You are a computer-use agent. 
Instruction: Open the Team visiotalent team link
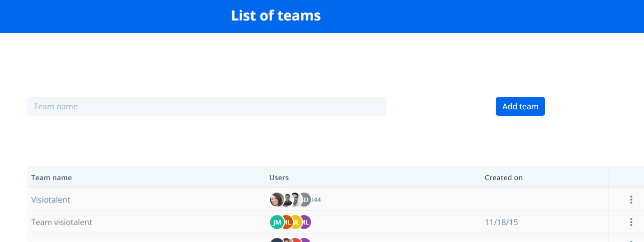point(62,222)
